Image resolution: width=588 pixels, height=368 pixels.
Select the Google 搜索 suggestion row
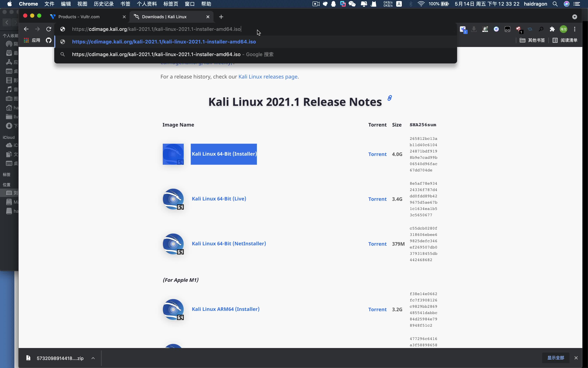(x=256, y=54)
